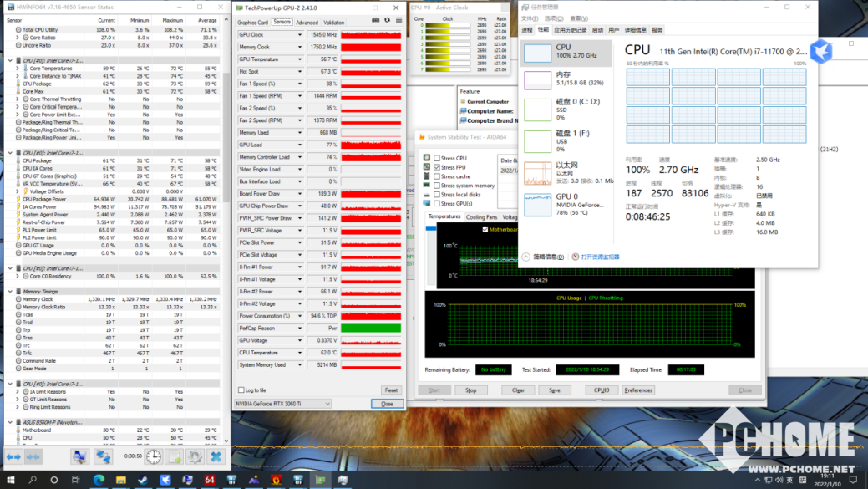Viewport: 868px width, 489px height.
Task: Open Task View on taskbar
Action: 76,480
